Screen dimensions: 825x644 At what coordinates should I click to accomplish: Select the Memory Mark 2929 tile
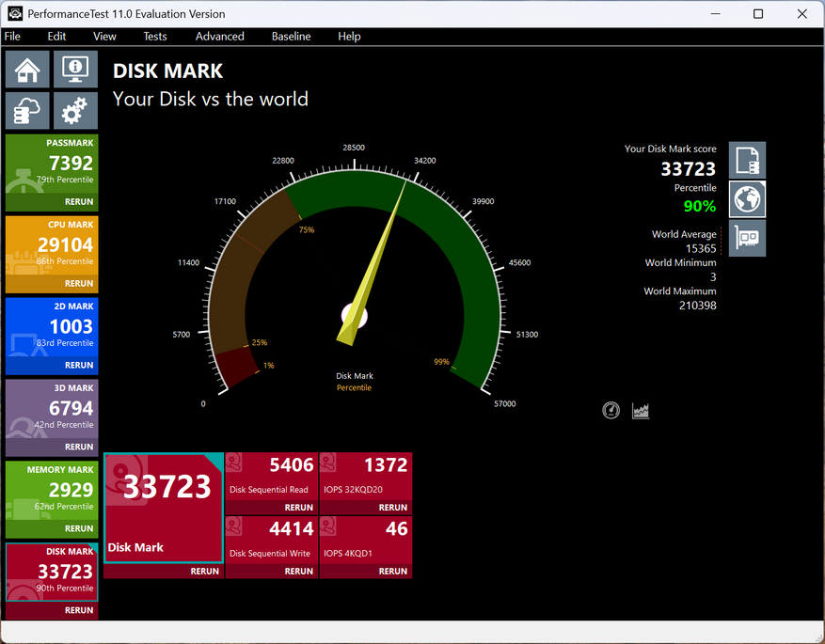point(52,491)
